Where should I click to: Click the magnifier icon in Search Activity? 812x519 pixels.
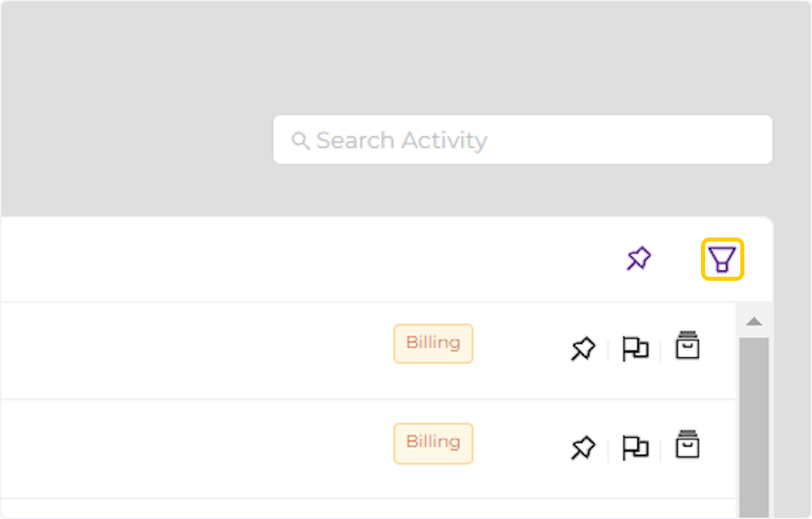[299, 140]
